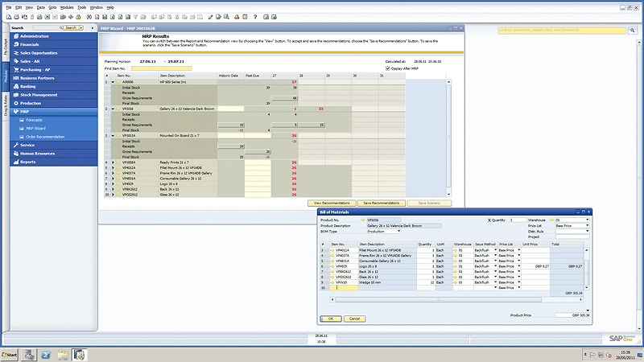The width and height of the screenshot is (644, 362).
Task: Click OK in Bill of Materials
Action: click(x=331, y=319)
